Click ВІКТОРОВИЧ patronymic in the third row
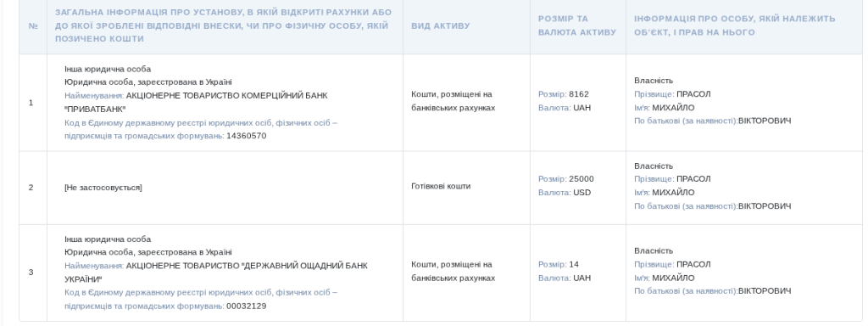This screenshot has height=326, width=868. [x=765, y=291]
